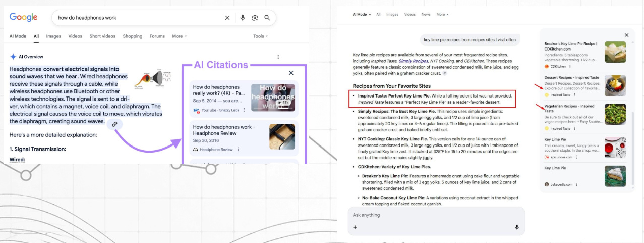Click the Headphone Review source icon
Viewport: 644px width, 243px height.
tap(196, 150)
